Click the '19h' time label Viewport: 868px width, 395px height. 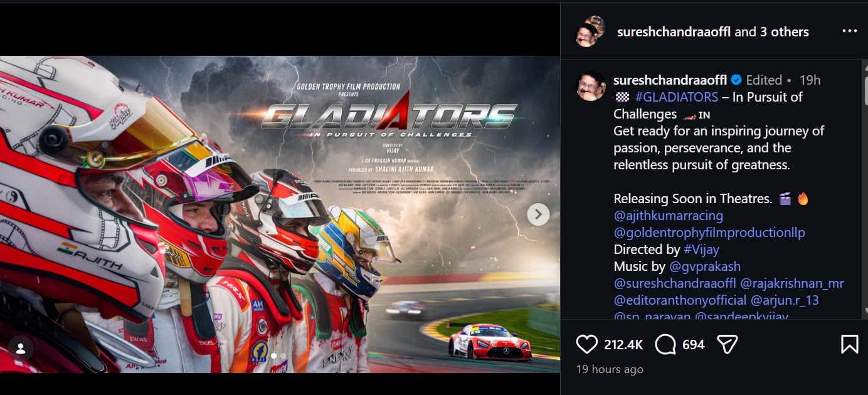pyautogui.click(x=810, y=80)
